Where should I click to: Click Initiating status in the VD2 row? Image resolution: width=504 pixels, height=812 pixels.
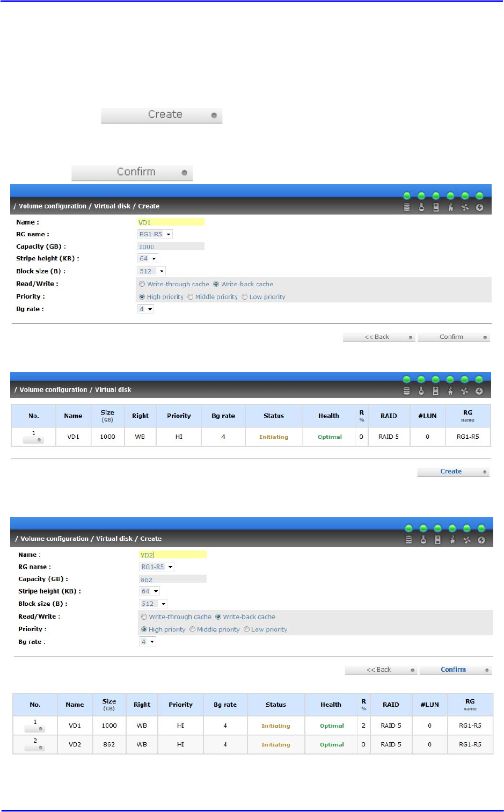point(276,744)
